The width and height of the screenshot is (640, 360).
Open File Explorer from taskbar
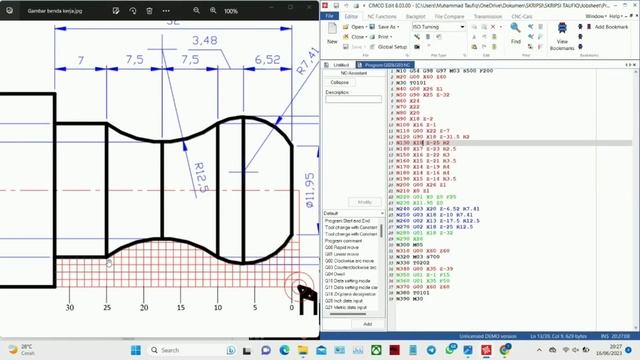(302, 350)
